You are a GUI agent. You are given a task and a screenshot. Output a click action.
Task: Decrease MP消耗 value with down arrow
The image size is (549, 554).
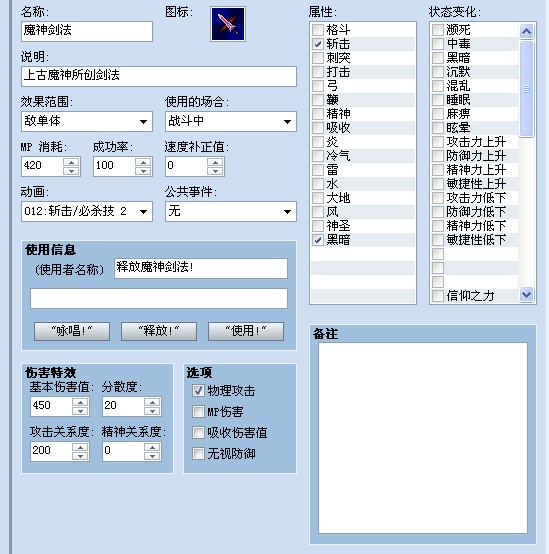click(x=71, y=171)
